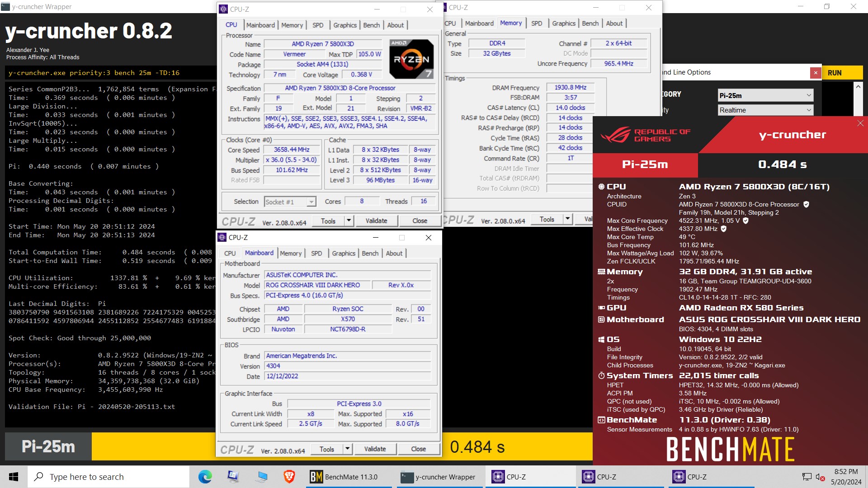This screenshot has width=868, height=488.
Task: Open the Brave browser taskbar icon
Action: pyautogui.click(x=289, y=477)
